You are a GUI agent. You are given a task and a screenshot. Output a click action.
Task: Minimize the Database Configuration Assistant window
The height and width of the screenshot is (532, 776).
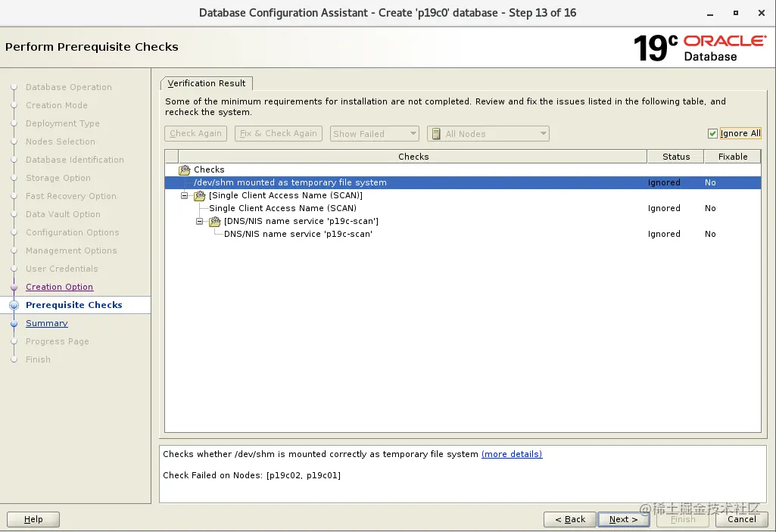click(x=710, y=14)
